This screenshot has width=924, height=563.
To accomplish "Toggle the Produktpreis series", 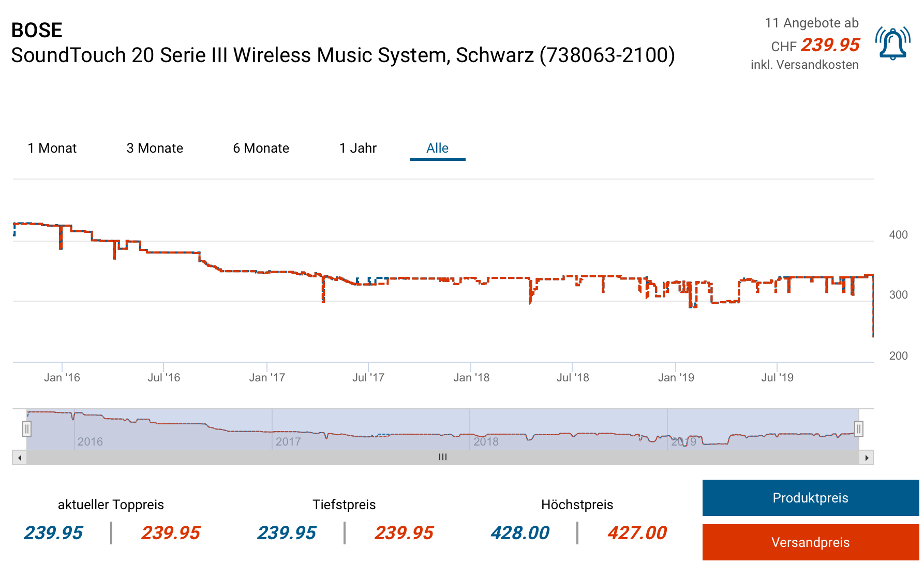I will click(x=810, y=498).
